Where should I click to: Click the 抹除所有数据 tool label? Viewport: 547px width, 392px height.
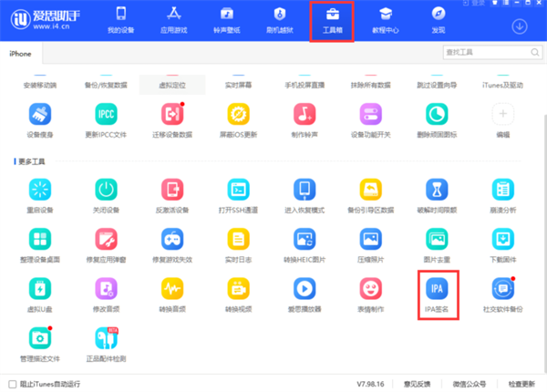pyautogui.click(x=370, y=85)
